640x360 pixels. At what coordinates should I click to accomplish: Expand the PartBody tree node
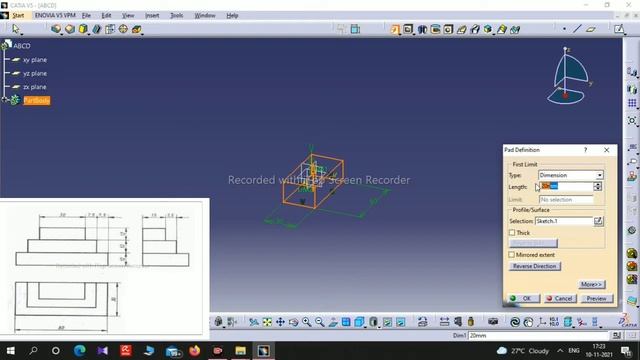pos(4,100)
